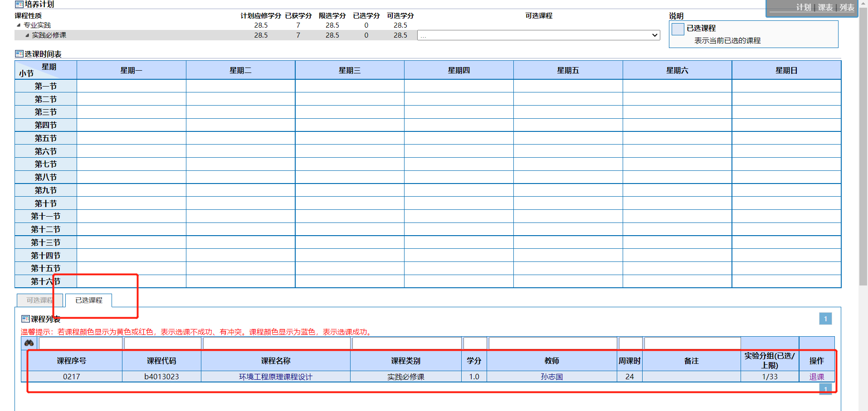Image resolution: width=868 pixels, height=411 pixels.
Task: Click 列表 in top-right navigation
Action: 847,8
